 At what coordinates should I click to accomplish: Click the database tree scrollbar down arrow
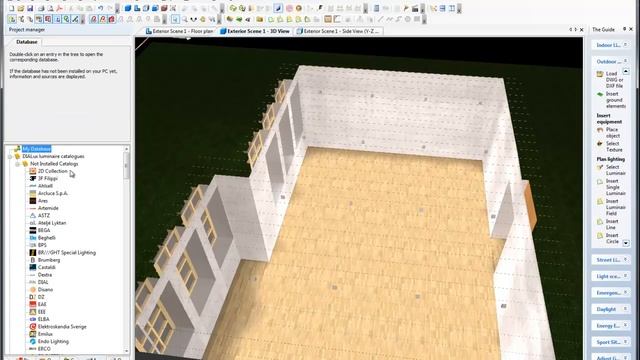coord(127,351)
